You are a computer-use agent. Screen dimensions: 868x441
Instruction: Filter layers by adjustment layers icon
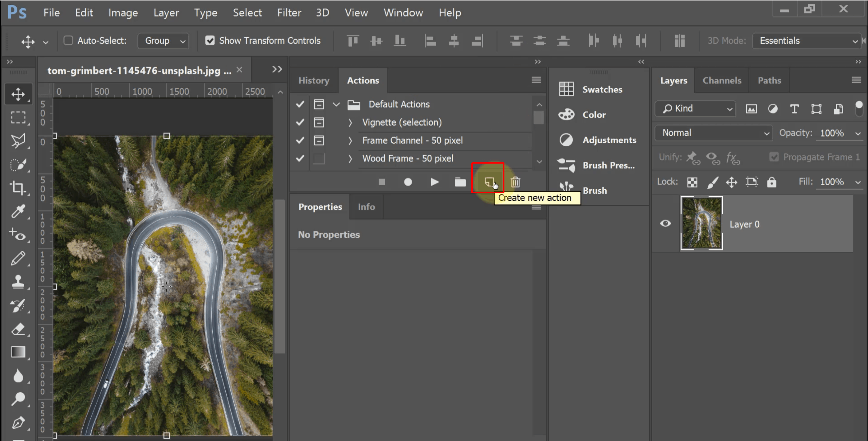[773, 109]
